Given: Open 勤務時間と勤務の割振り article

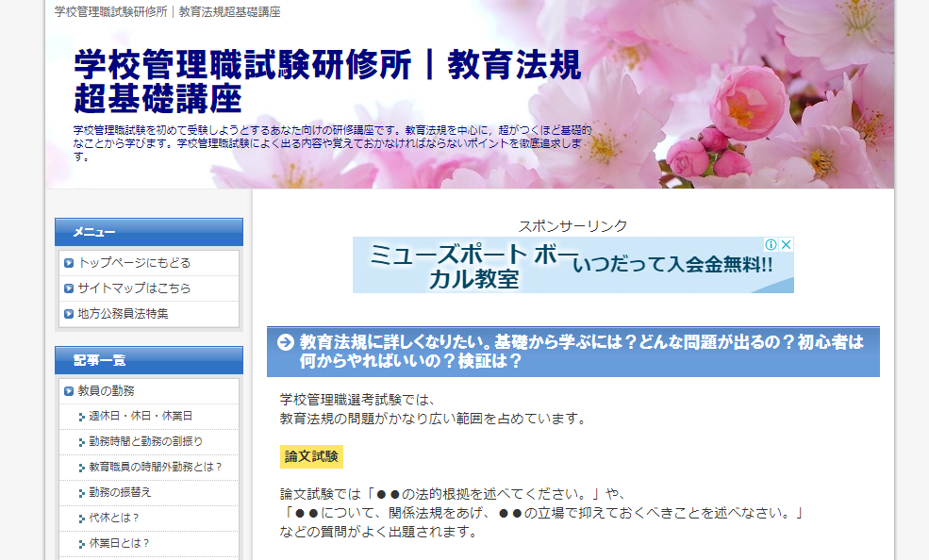Looking at the screenshot, I should click(145, 441).
